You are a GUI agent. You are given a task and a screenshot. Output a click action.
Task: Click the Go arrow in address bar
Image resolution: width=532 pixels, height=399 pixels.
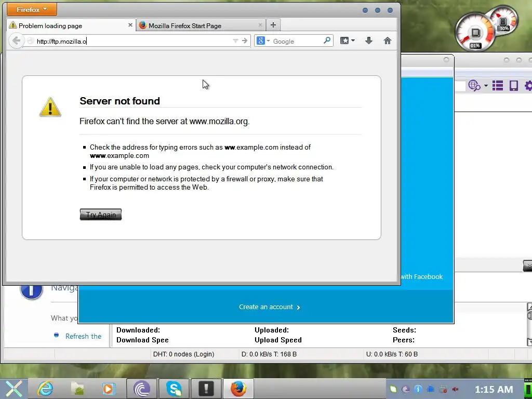[245, 41]
